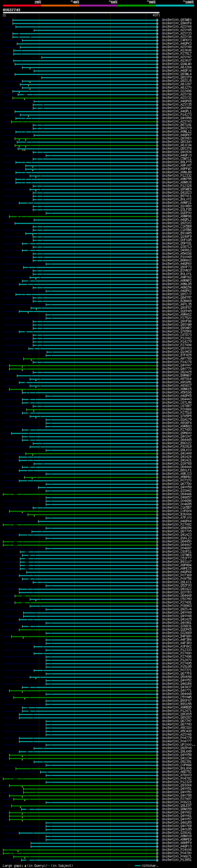Select hit label UniRef100_Q677H7
Image resolution: width=197 pixels, height=868 pixels.
(177, 721)
